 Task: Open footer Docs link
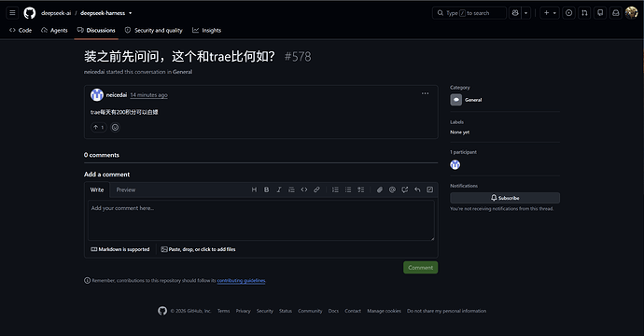tap(333, 311)
